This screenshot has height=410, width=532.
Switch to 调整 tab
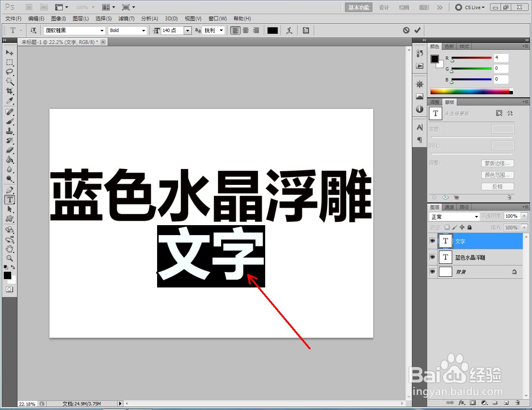point(435,102)
